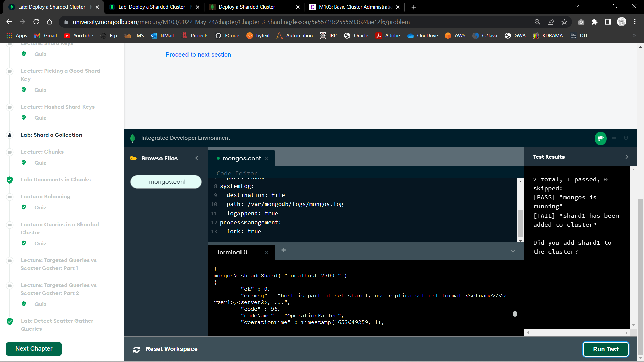
Task: Click Lab: Detect Scatter Gather Queries checkmark
Action: pyautogui.click(x=10, y=321)
